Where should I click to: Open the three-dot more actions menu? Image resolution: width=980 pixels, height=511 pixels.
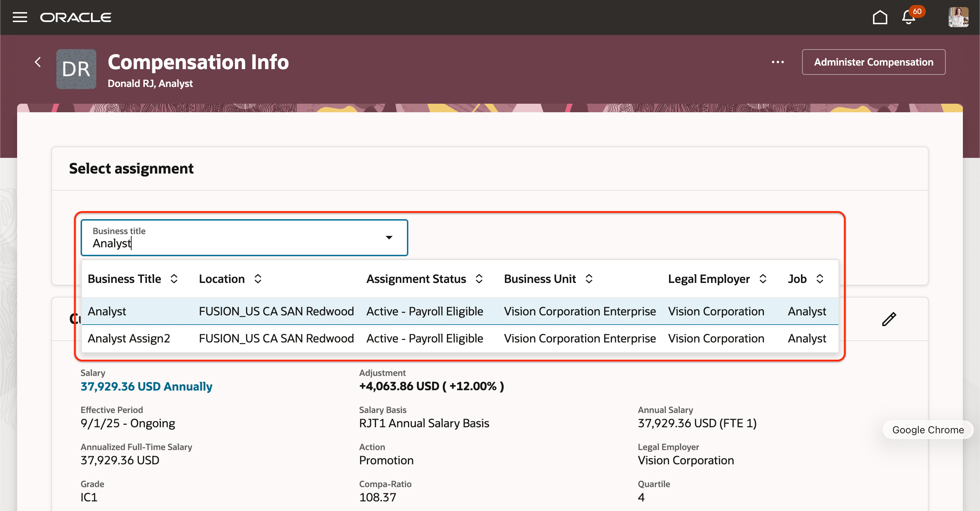[x=777, y=62]
